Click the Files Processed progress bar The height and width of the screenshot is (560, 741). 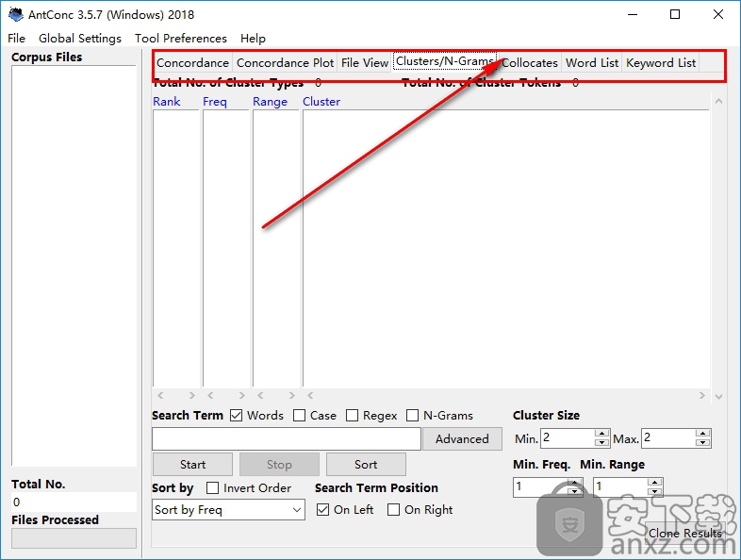74,538
